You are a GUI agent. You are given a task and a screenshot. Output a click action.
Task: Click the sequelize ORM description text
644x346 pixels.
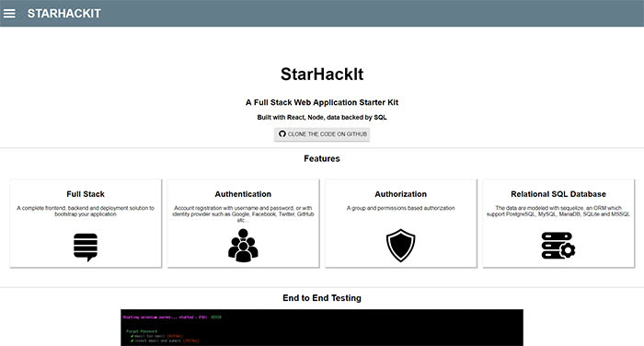click(558, 212)
